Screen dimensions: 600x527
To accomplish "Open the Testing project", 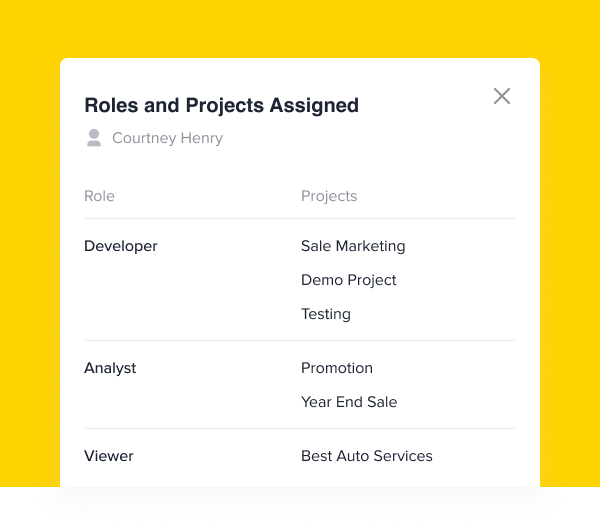I will pos(326,314).
